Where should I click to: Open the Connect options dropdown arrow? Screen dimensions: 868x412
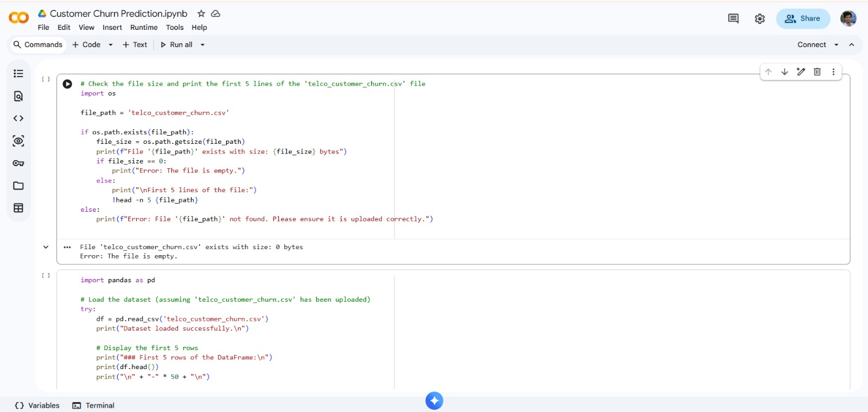coord(837,45)
